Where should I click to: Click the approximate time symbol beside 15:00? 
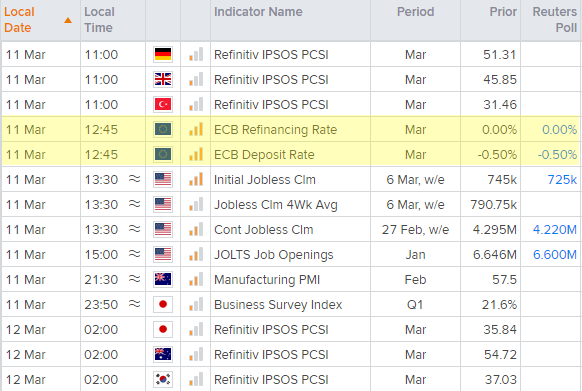pyautogui.click(x=134, y=254)
